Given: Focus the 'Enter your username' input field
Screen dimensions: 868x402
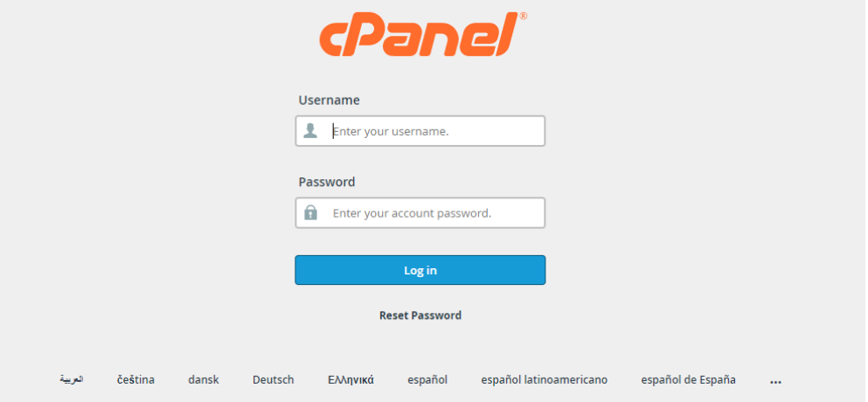Looking at the screenshot, I should (x=420, y=131).
